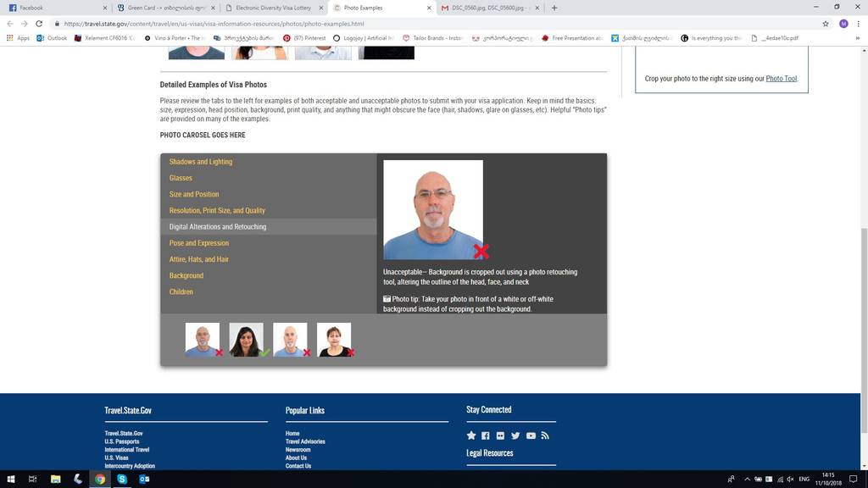Open the Pinterest bookmark
This screenshot has height=488, width=868.
(304, 38)
